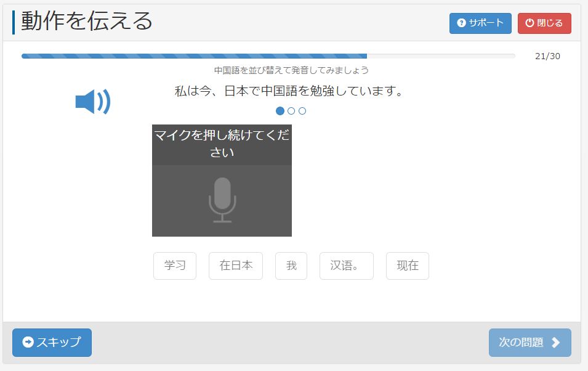This screenshot has width=588, height=371.
Task: Click the red 閉じる power button
Action: coord(544,23)
